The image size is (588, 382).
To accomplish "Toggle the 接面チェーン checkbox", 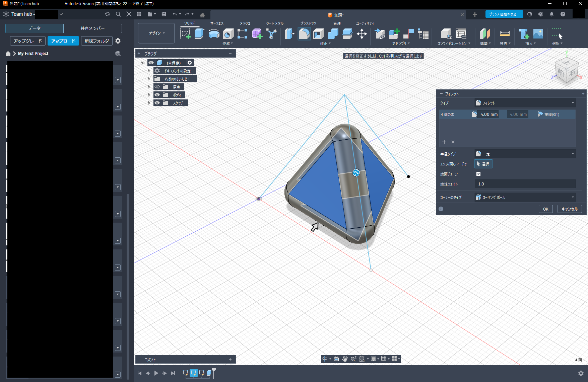I will [x=478, y=174].
